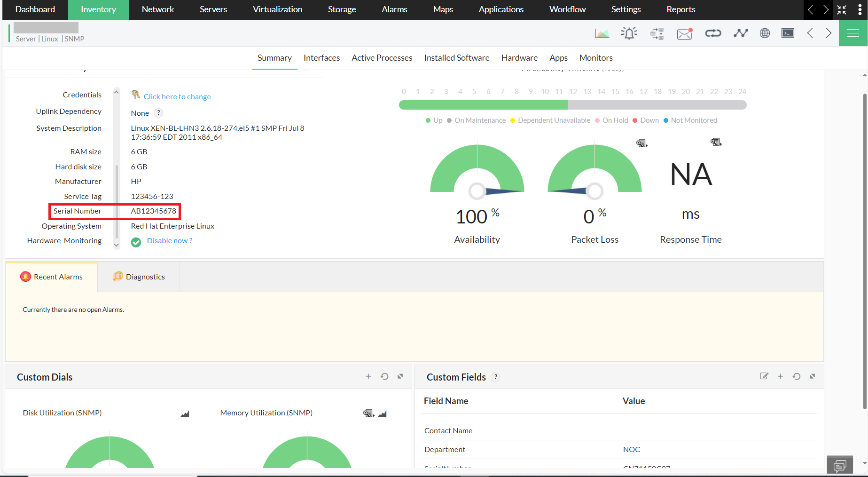This screenshot has width=868, height=477.
Task: Open Custom Fields help question mark
Action: [495, 377]
